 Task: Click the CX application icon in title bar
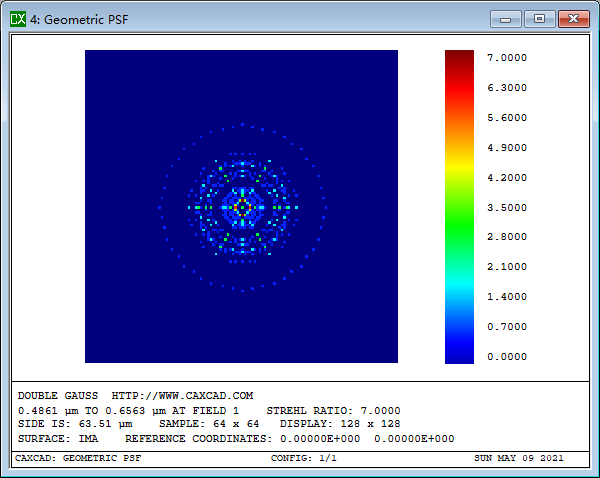tap(18, 19)
